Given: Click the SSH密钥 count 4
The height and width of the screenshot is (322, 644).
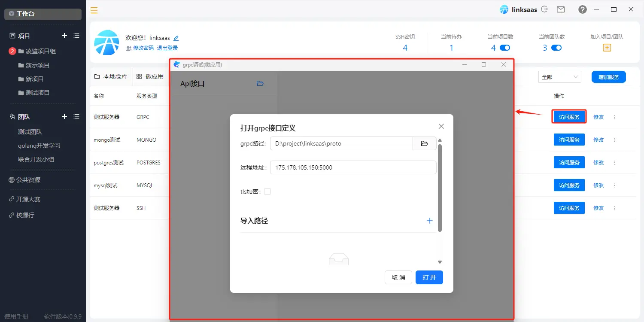Looking at the screenshot, I should [405, 48].
